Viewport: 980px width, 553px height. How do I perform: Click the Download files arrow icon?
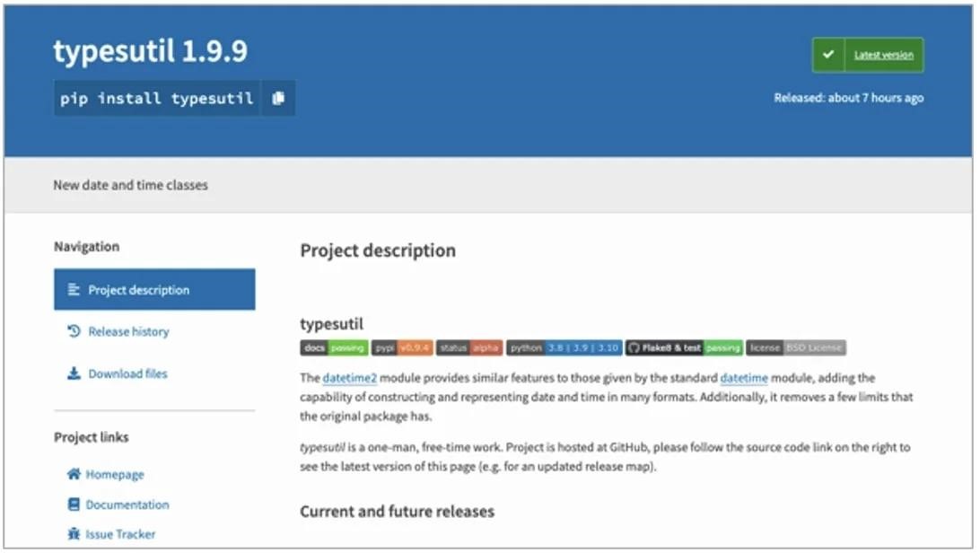click(74, 373)
